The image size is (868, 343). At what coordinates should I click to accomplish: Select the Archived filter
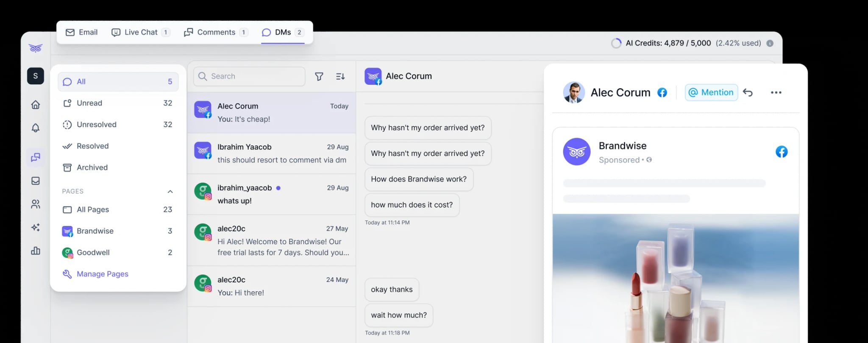[x=118, y=167]
